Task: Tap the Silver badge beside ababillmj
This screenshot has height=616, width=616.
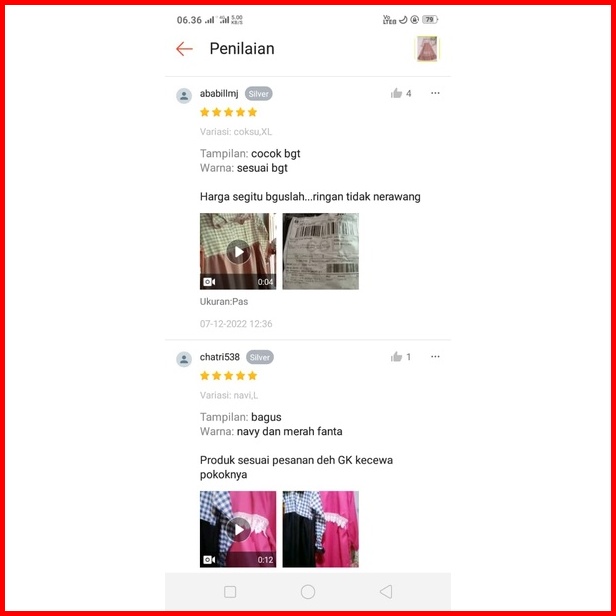Action: [x=258, y=94]
